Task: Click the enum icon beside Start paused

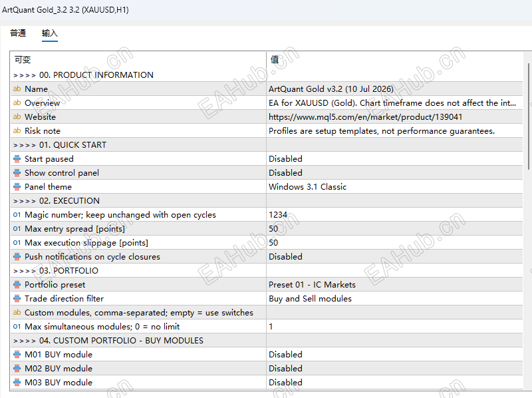Action: (17, 158)
